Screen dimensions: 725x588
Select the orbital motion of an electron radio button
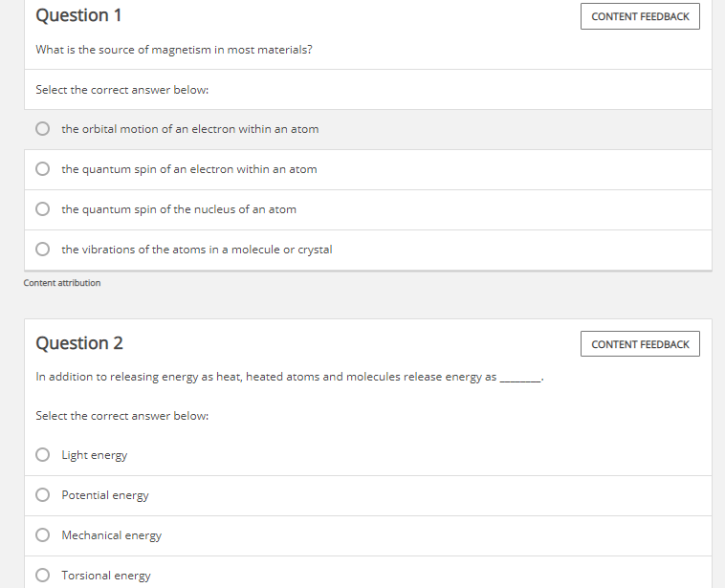pos(42,129)
